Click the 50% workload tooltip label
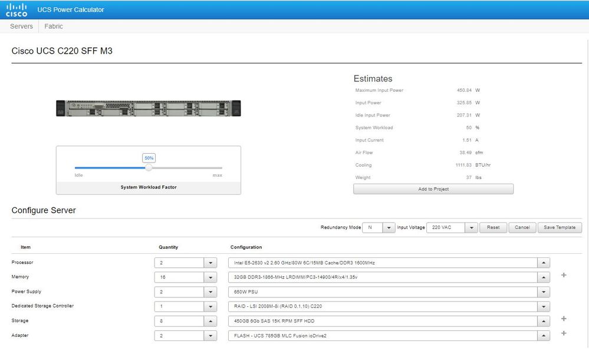Screen dimensions: 589x364 click(x=149, y=158)
